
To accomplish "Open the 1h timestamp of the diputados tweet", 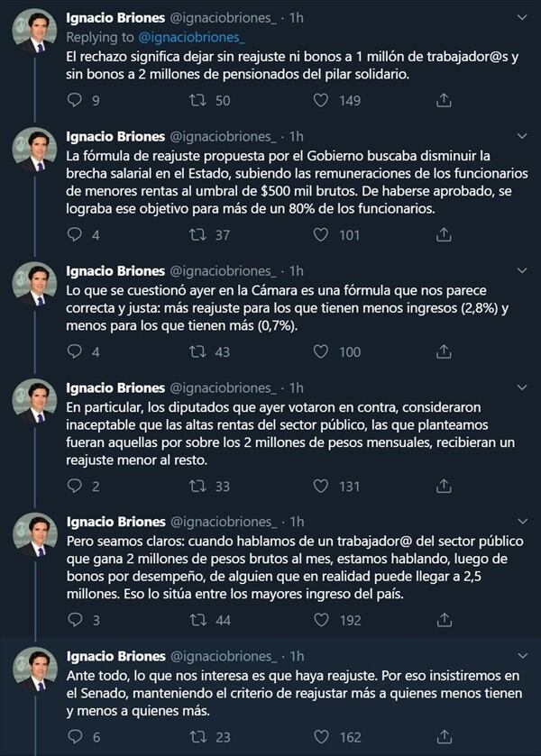I will (x=296, y=388).
